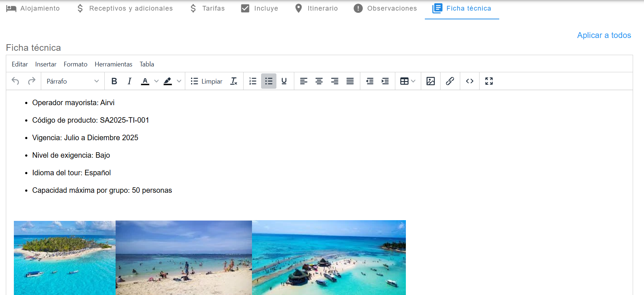Viewport: 644px width, 295px height.
Task: Expand the text color arrow menu
Action: (156, 81)
